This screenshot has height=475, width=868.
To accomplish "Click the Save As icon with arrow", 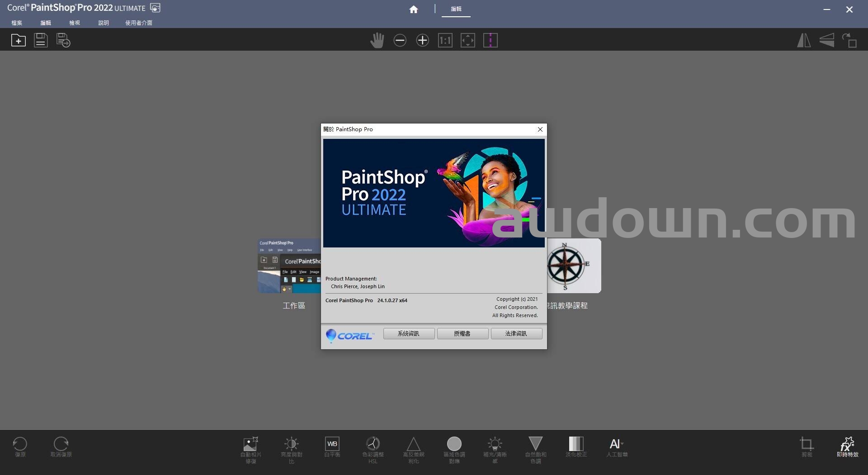I will [x=63, y=40].
